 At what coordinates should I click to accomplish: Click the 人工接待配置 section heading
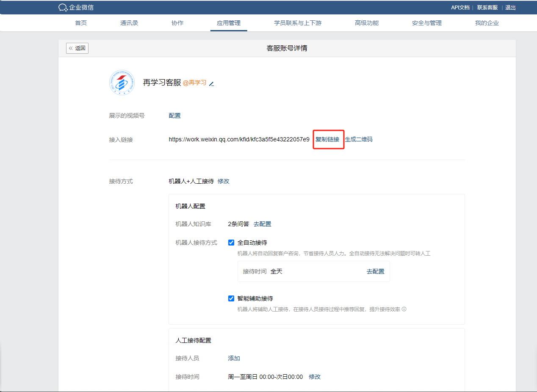tap(194, 340)
